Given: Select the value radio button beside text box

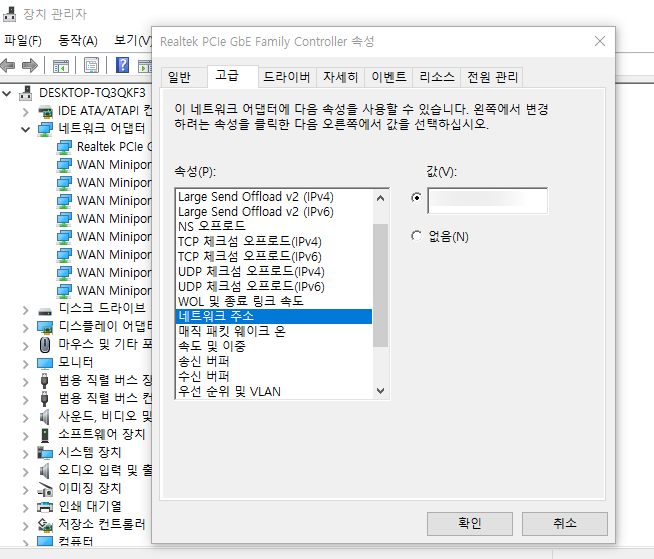Looking at the screenshot, I should tap(416, 198).
